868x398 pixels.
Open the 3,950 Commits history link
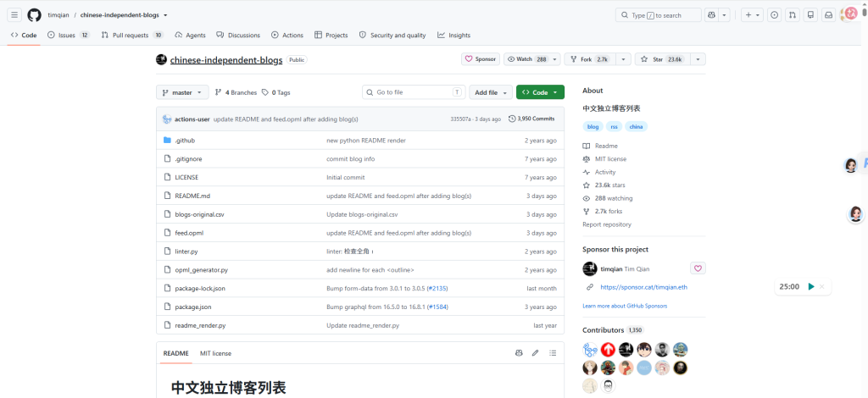pos(531,119)
